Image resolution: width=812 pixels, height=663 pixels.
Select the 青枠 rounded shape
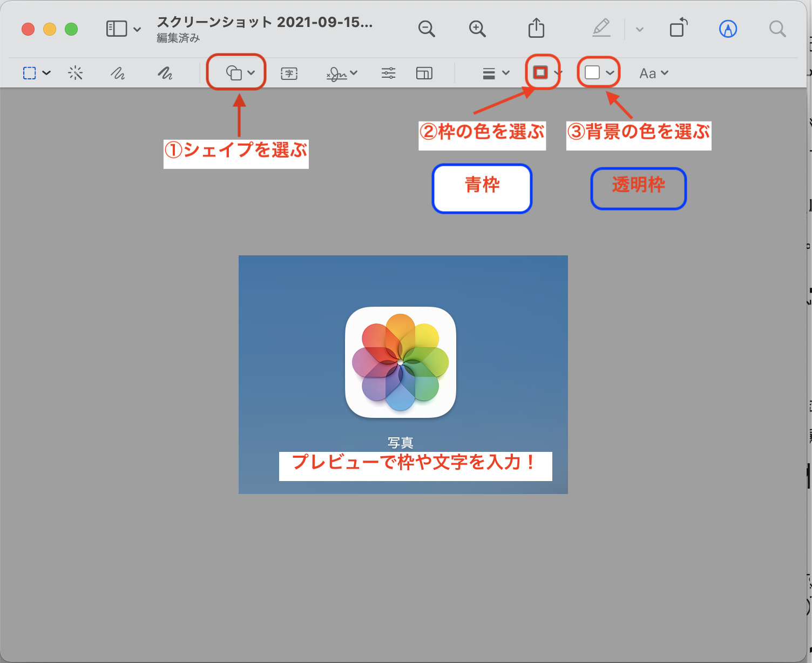point(482,188)
